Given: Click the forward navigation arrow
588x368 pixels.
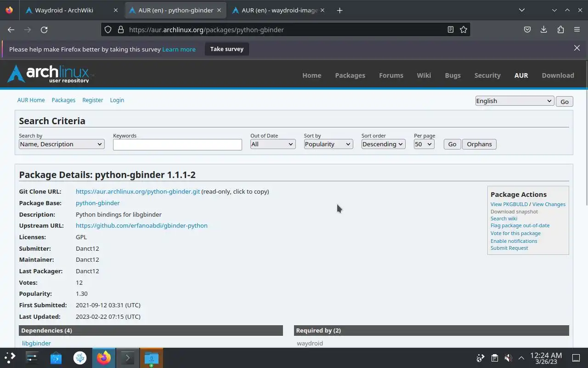Looking at the screenshot, I should (28, 29).
